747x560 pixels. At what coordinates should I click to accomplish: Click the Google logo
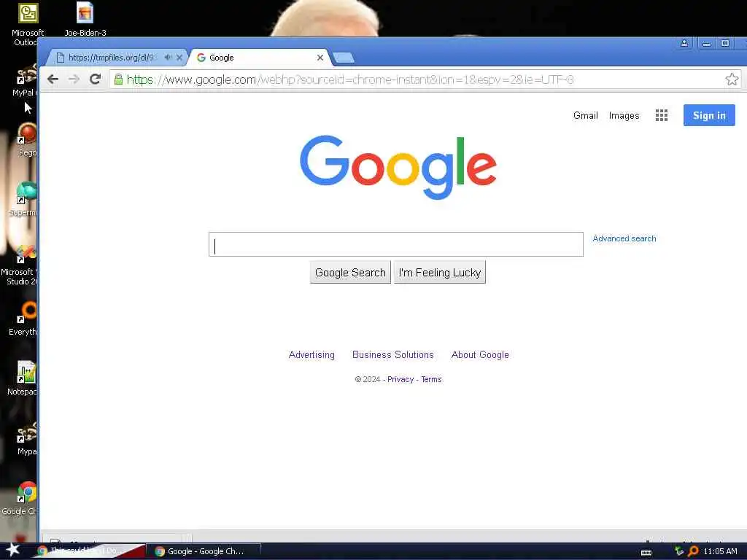tap(398, 167)
